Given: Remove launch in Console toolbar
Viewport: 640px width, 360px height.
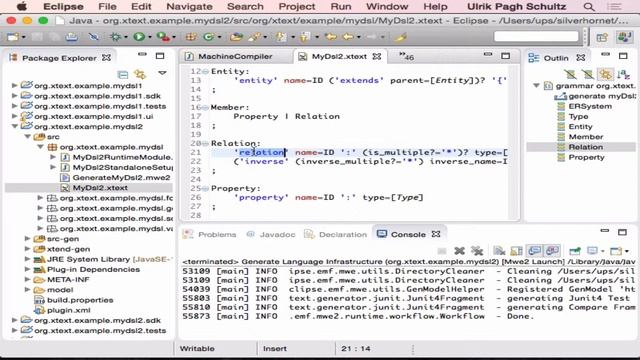Looking at the screenshot, I should (x=459, y=251).
